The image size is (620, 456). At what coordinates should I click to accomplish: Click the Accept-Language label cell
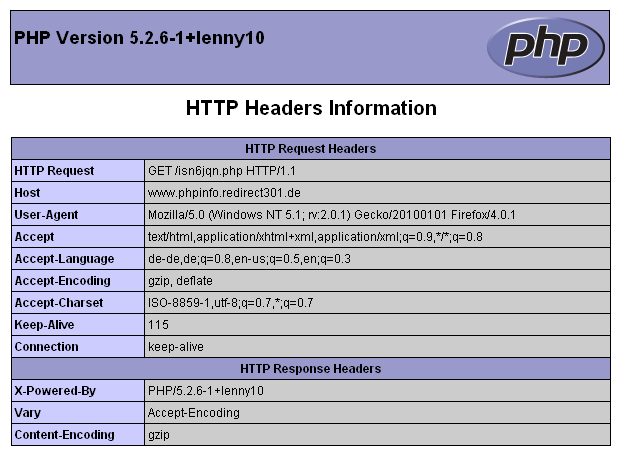click(x=78, y=259)
